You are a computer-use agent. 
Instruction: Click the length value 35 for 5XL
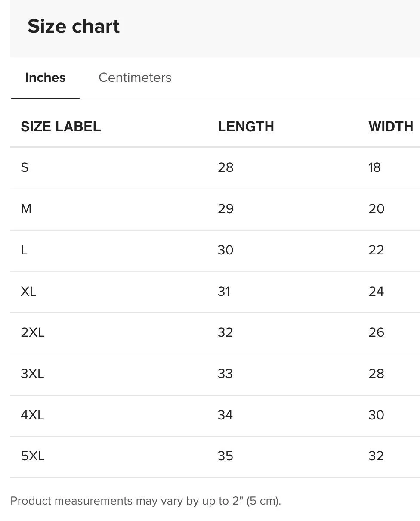[225, 456]
